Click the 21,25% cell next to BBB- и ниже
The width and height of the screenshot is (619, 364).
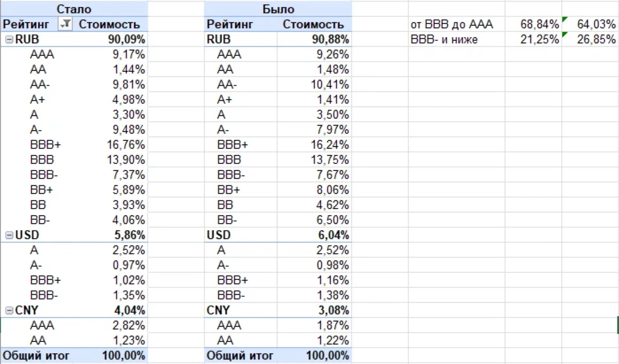pos(533,39)
